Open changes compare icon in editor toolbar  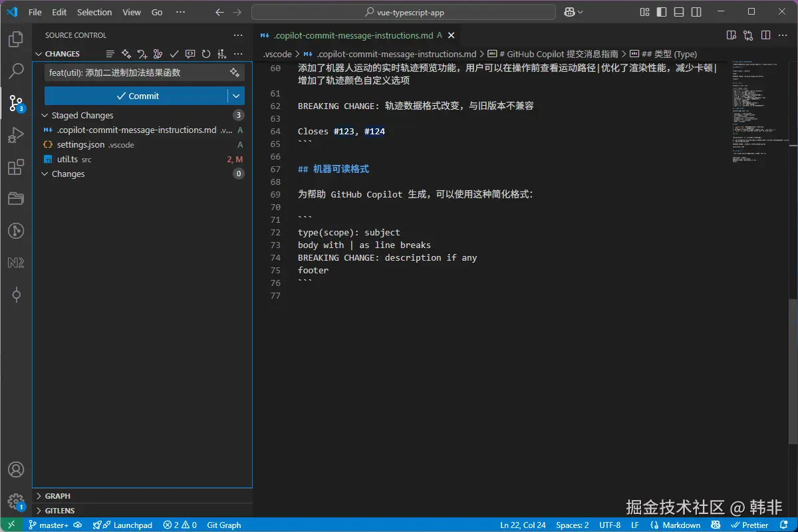(x=749, y=35)
